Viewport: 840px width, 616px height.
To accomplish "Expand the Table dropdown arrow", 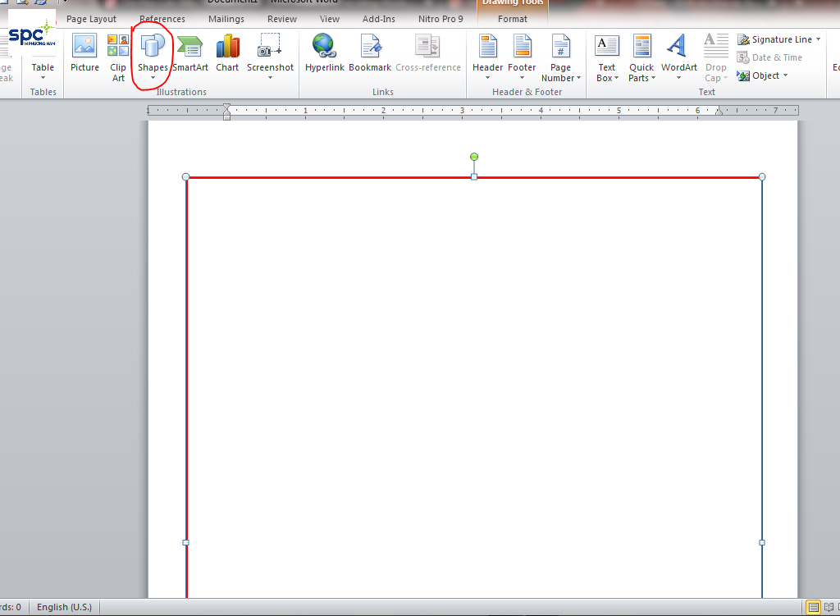I will 43,78.
